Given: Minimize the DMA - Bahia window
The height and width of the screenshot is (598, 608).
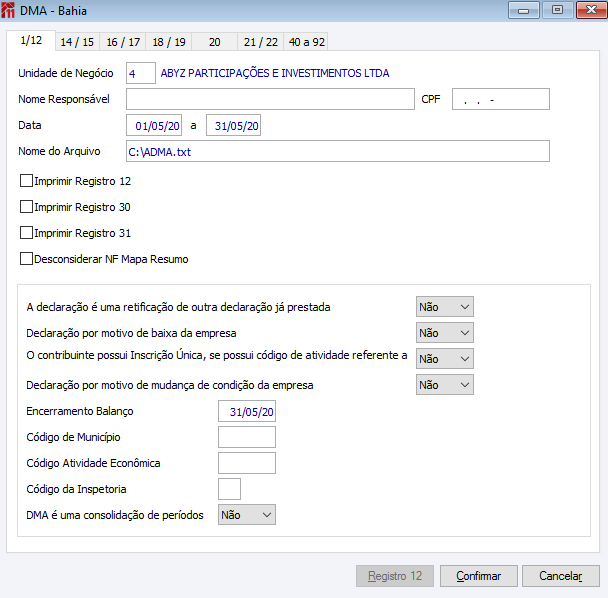Looking at the screenshot, I should [523, 10].
